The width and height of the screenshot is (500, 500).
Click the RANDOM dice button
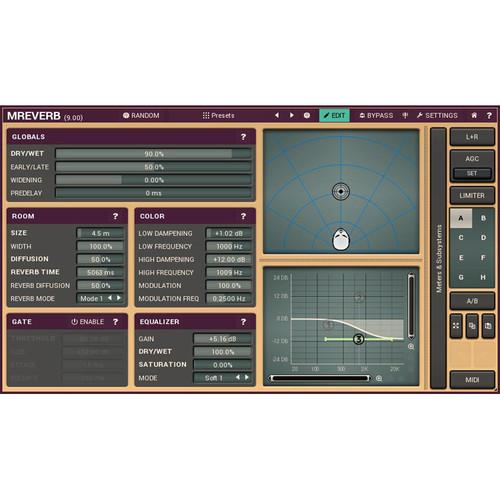[x=141, y=116]
